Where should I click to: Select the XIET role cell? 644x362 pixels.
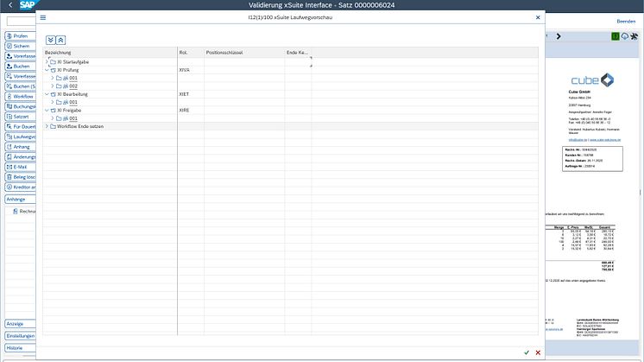[x=191, y=94]
